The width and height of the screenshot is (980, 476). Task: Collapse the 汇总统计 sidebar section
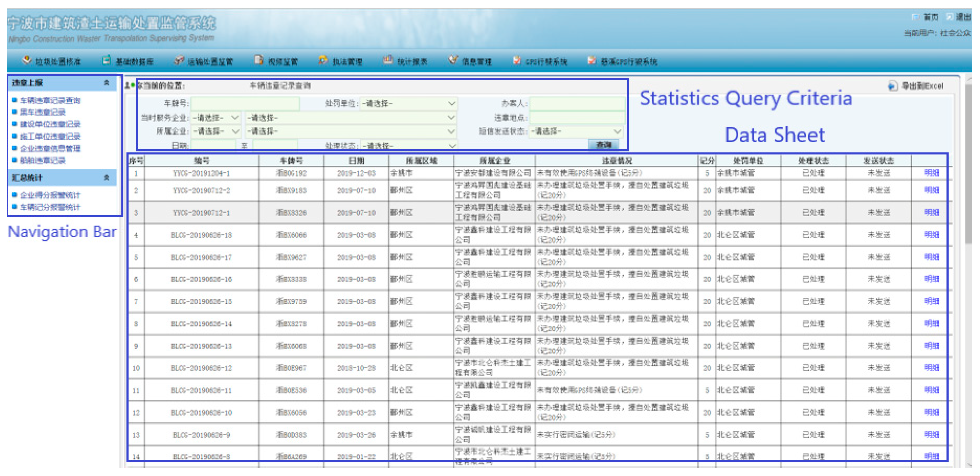[x=107, y=178]
